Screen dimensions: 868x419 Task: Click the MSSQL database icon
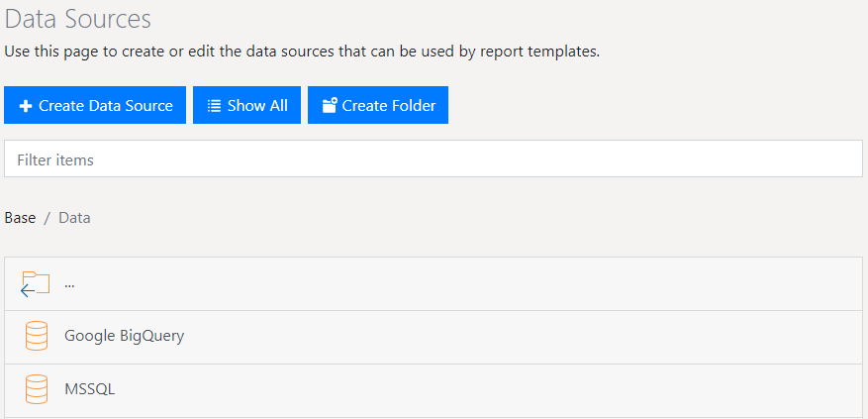coord(37,389)
